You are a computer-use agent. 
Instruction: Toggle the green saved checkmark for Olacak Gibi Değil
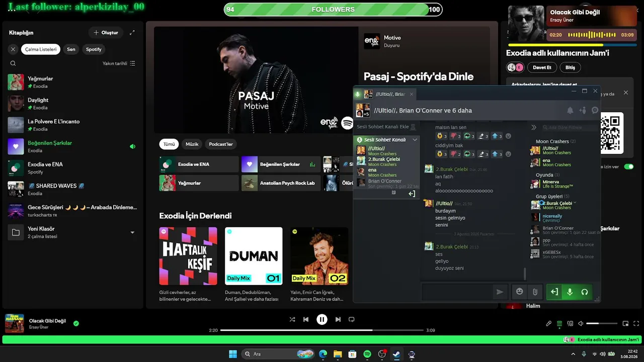(76, 324)
